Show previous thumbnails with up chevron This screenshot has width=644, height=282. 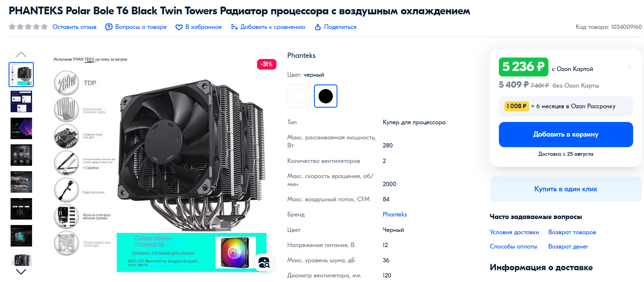[x=21, y=54]
